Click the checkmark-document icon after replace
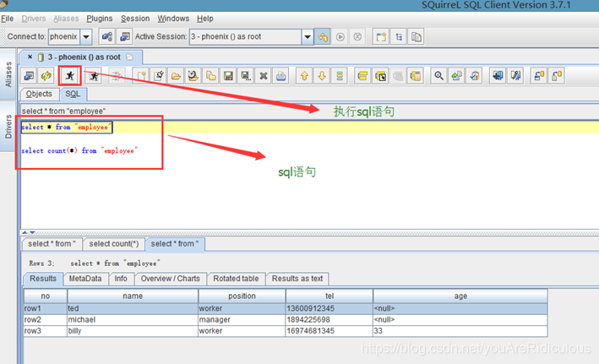 click(x=474, y=76)
